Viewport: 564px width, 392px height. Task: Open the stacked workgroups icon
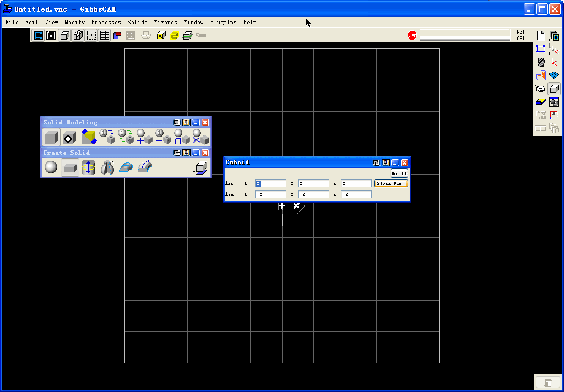(554, 36)
